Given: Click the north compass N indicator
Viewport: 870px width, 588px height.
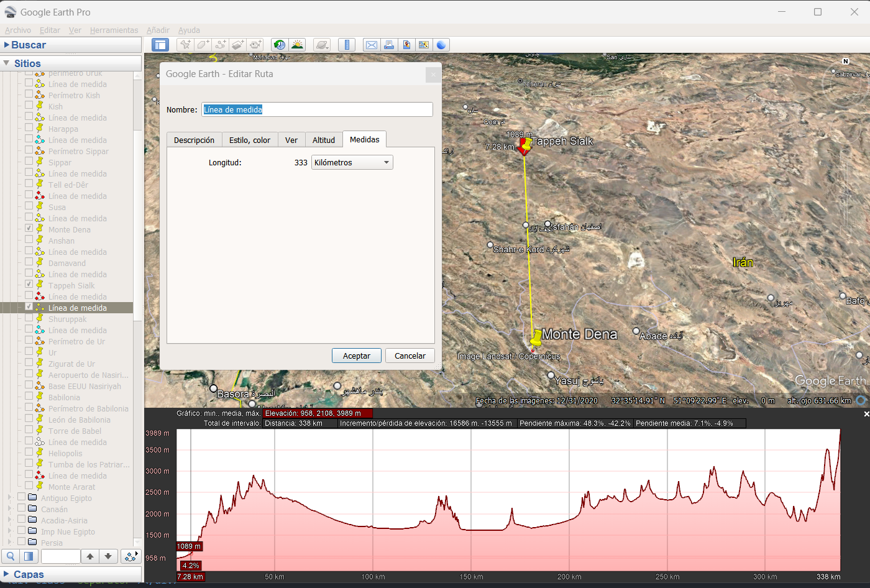Looking at the screenshot, I should click(845, 61).
